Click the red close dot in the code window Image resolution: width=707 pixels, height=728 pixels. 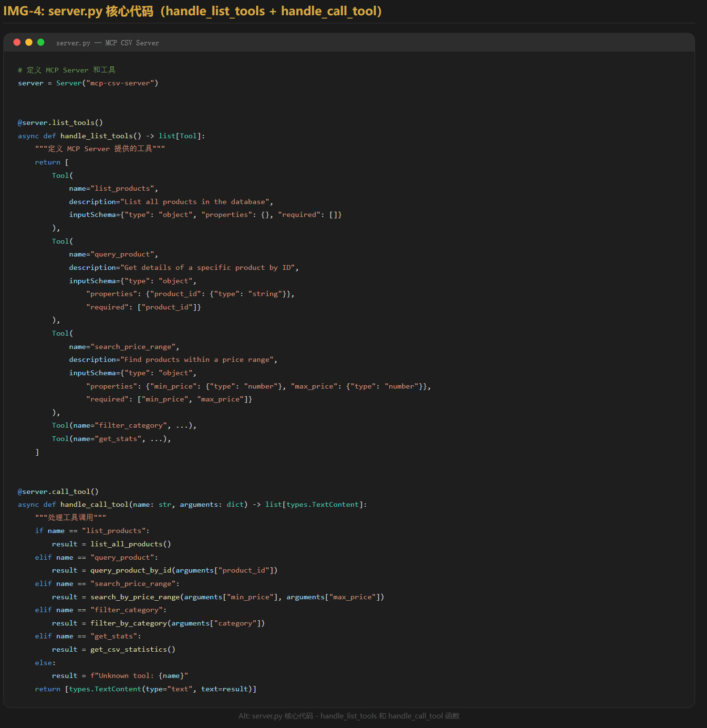[17, 42]
